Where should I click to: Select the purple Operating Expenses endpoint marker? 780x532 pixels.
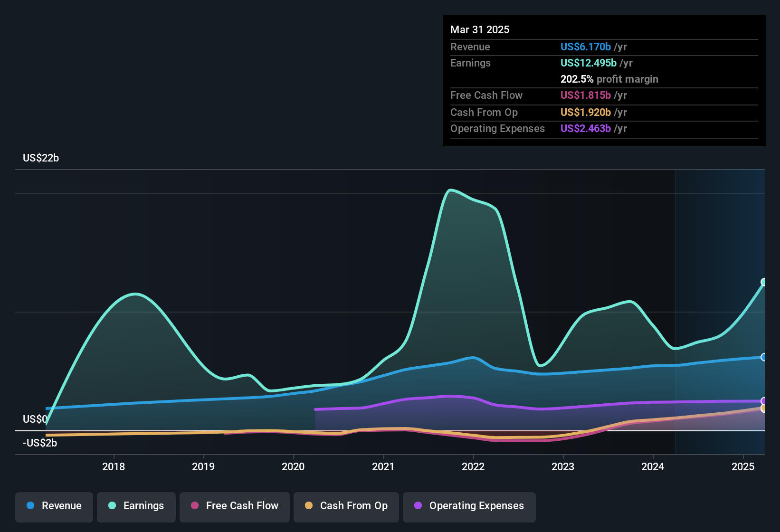coord(764,401)
